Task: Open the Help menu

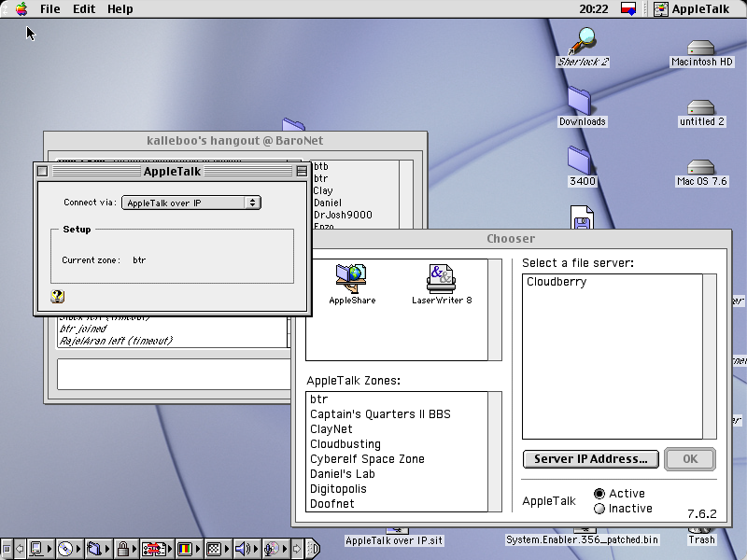Action: point(120,8)
